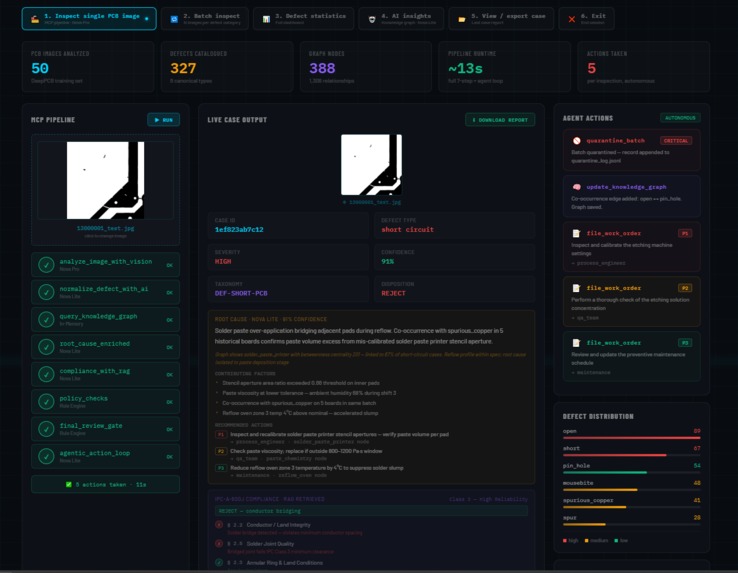The width and height of the screenshot is (738, 573).
Task: Click the green checkbox beside '5 actions taken'
Action: pos(69,484)
